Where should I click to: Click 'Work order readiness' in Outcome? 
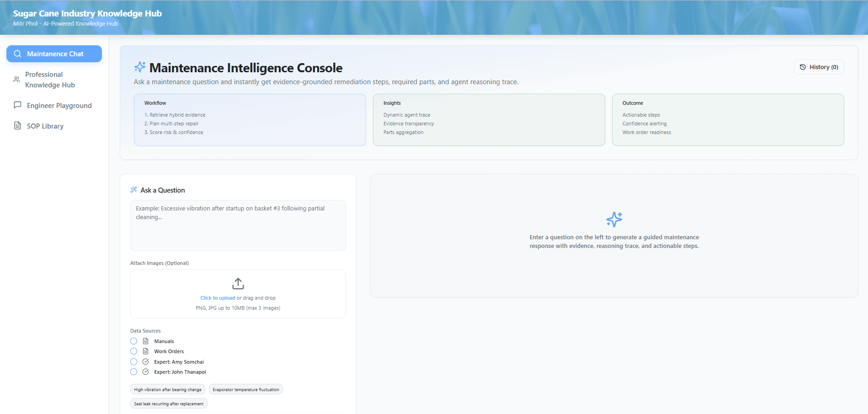point(647,132)
